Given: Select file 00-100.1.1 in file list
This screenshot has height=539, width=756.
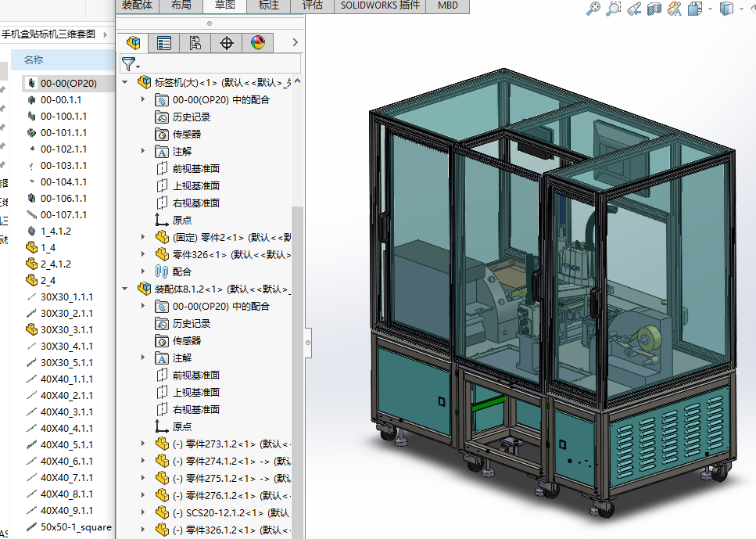Looking at the screenshot, I should pyautogui.click(x=63, y=116).
